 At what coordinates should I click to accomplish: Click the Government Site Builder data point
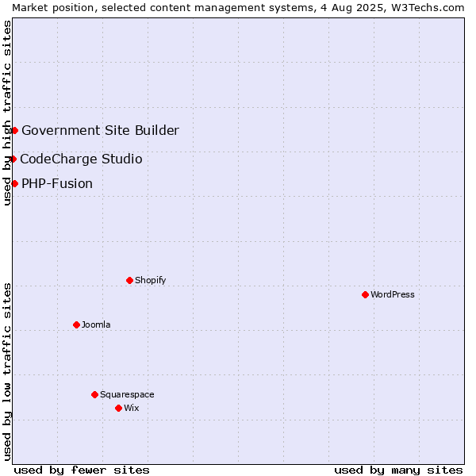pyautogui.click(x=14, y=131)
